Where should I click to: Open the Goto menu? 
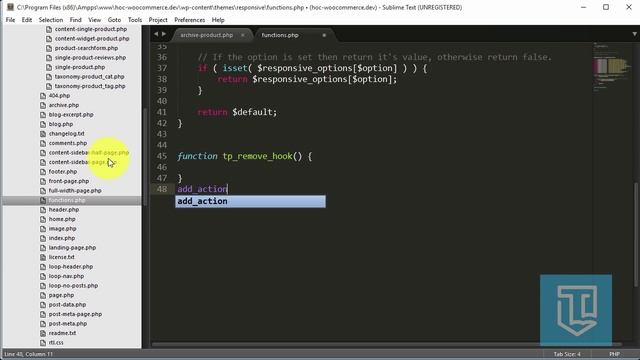point(114,20)
